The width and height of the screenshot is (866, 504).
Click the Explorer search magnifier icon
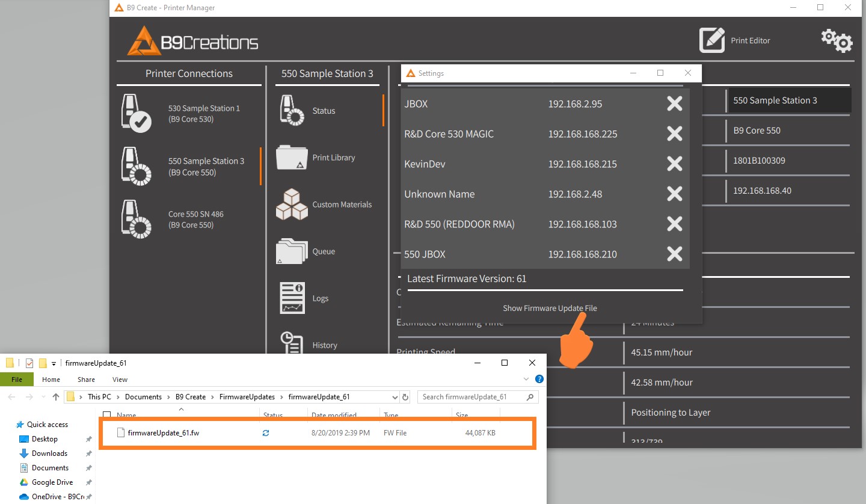pyautogui.click(x=530, y=397)
